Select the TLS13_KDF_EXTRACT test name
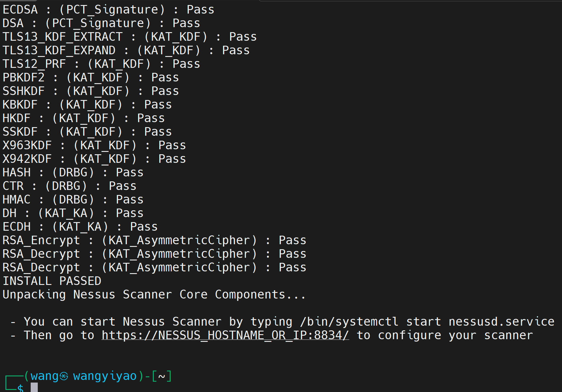Image resolution: width=562 pixels, height=392 pixels. point(62,37)
